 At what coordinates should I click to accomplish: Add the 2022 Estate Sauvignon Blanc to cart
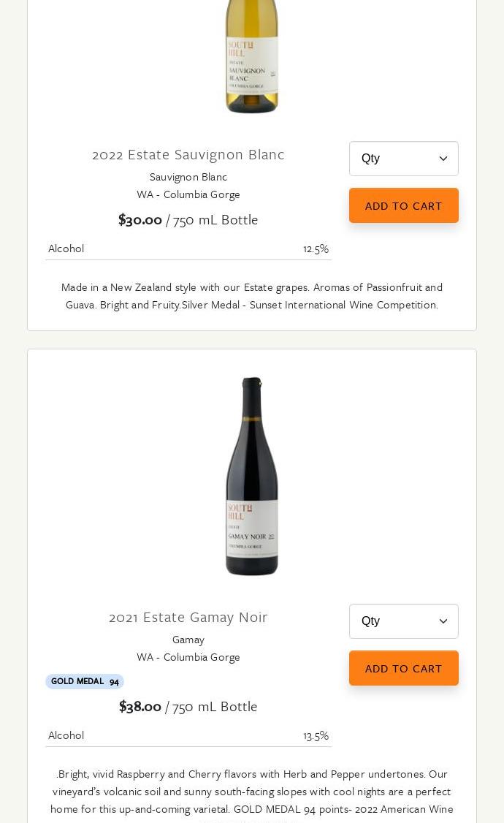pyautogui.click(x=403, y=205)
